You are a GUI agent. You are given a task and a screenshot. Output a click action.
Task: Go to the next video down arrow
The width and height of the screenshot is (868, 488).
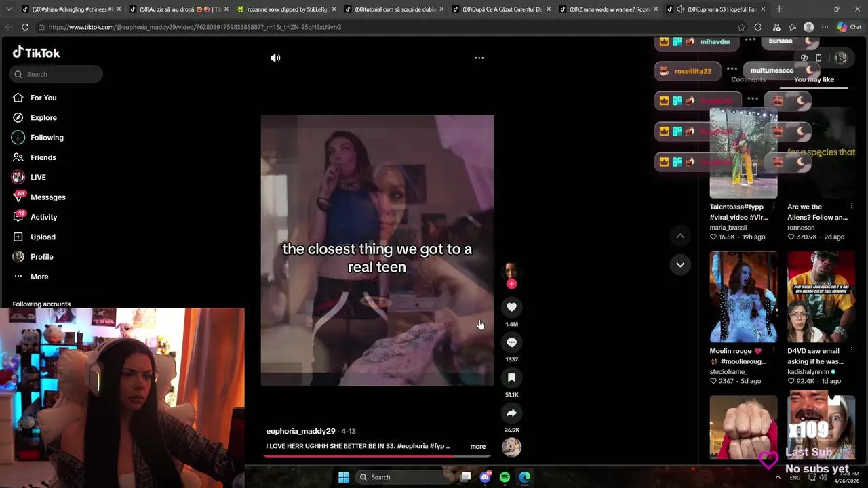(x=680, y=264)
